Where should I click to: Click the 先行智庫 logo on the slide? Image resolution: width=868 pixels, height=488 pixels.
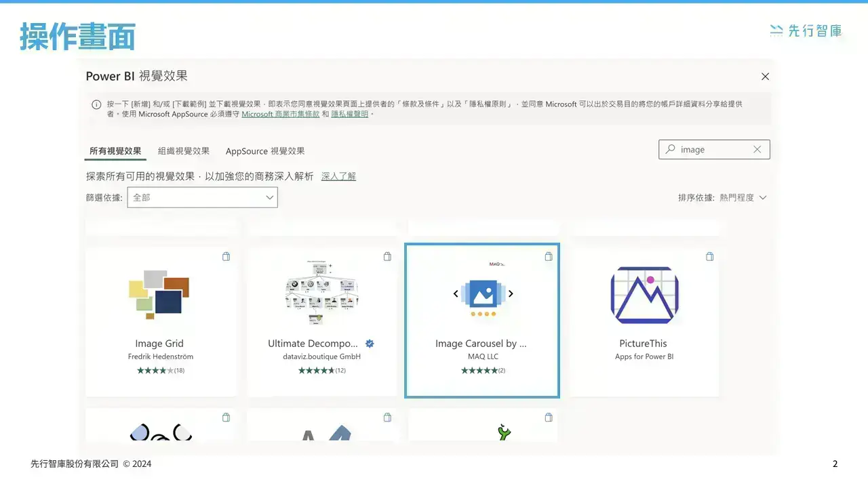[806, 30]
